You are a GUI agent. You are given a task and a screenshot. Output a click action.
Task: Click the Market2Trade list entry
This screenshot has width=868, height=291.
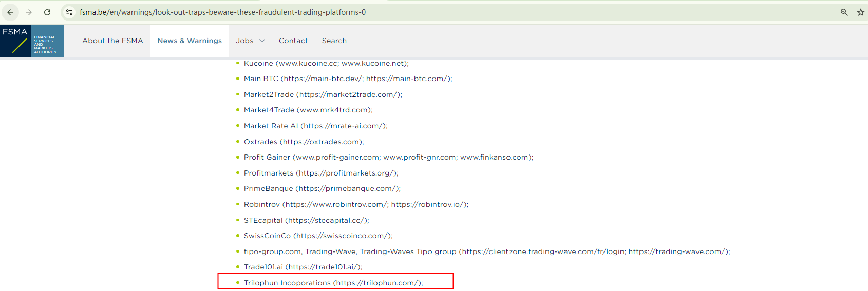coord(323,94)
